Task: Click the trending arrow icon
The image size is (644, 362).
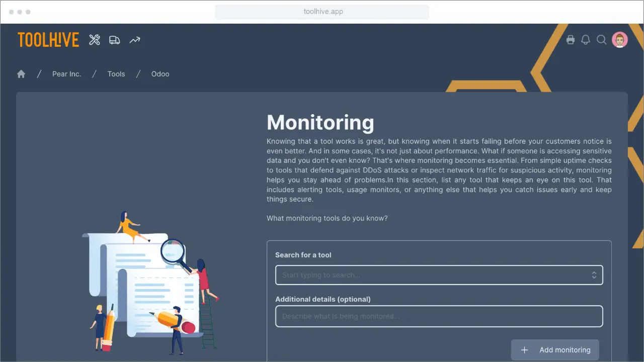Action: coord(134,40)
